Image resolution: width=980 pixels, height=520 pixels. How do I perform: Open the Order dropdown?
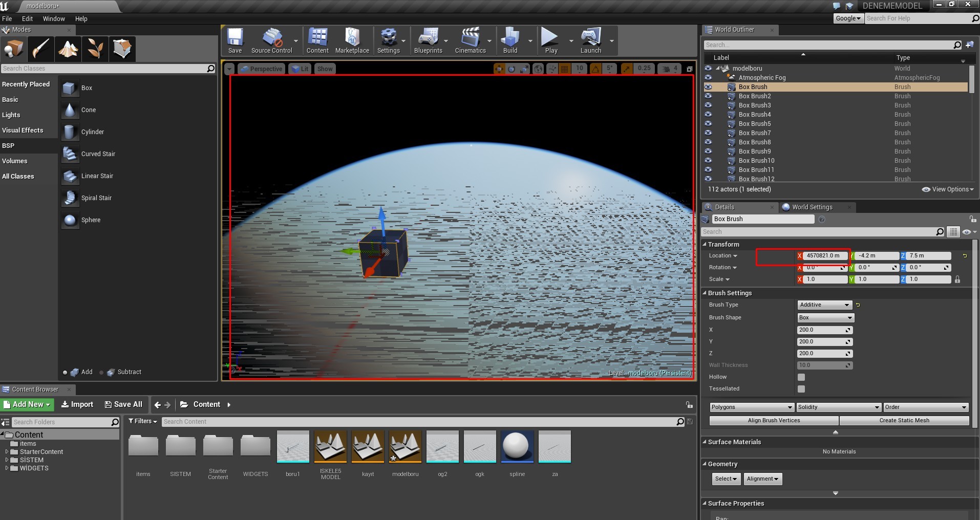[926, 407]
